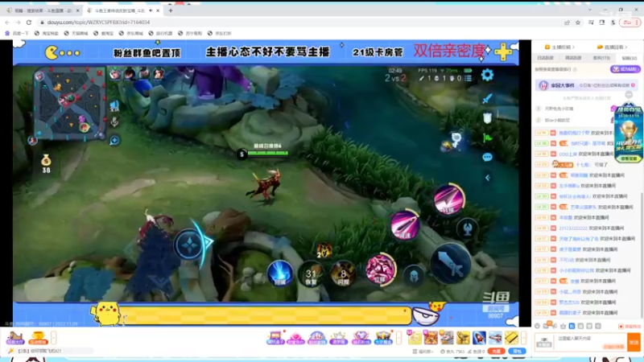Open the 天猫商城 bookmark
This screenshot has width=644, height=362.
tap(76, 33)
